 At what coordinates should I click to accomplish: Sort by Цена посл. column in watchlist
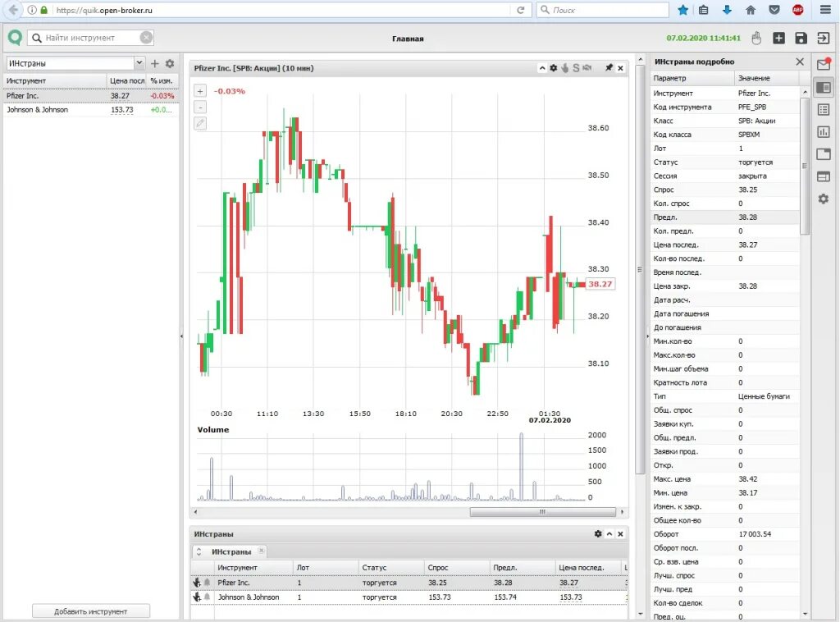[126, 80]
